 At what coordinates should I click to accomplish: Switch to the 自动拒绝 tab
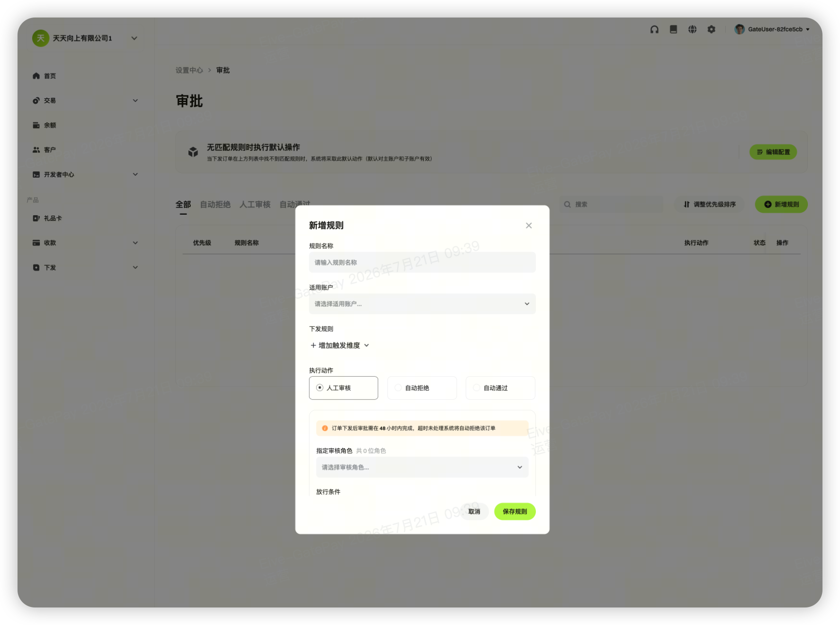215,204
